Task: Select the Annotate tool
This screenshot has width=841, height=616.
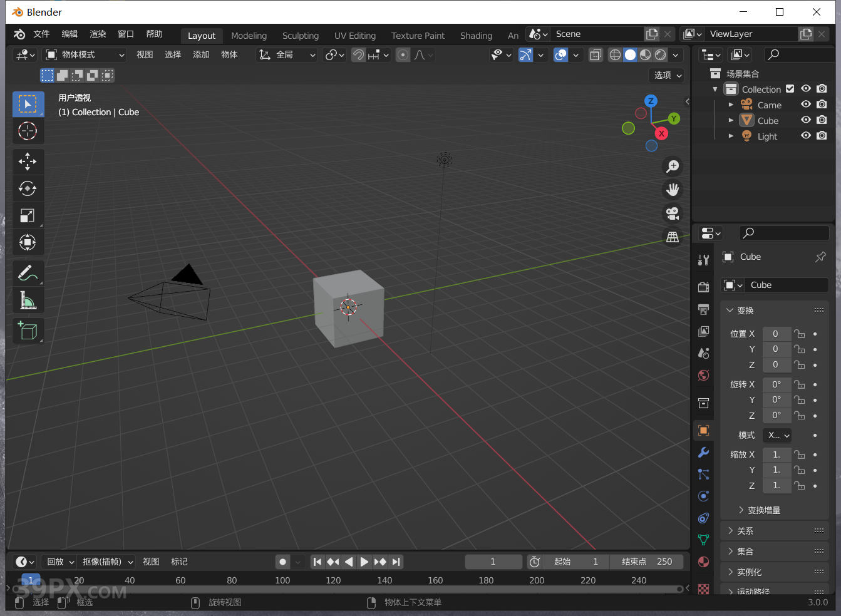Action: click(x=28, y=273)
